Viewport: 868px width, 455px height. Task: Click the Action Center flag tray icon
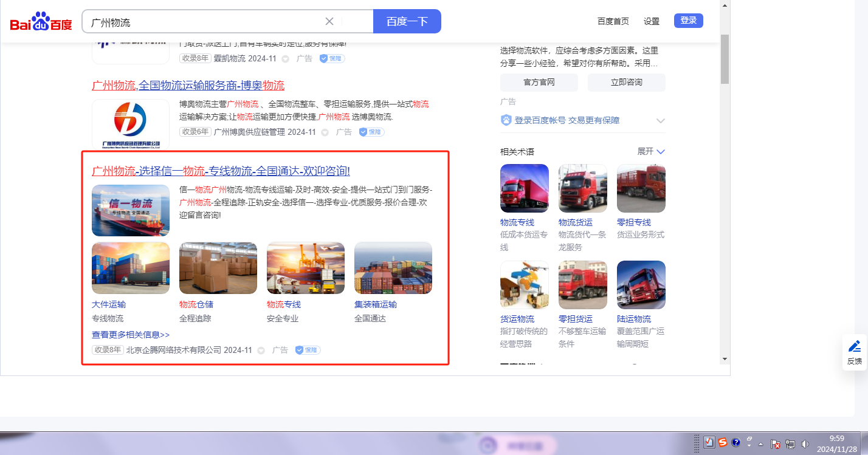pos(776,444)
